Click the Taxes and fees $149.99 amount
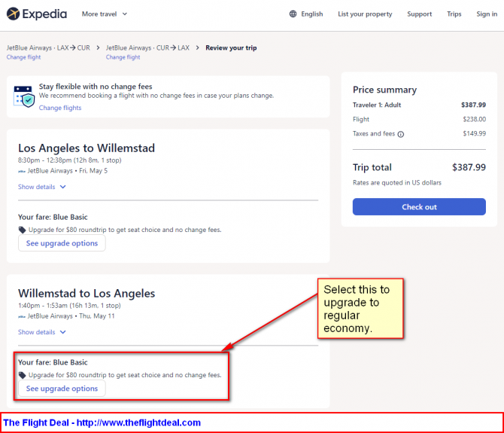This screenshot has width=504, height=433. pyautogui.click(x=474, y=133)
